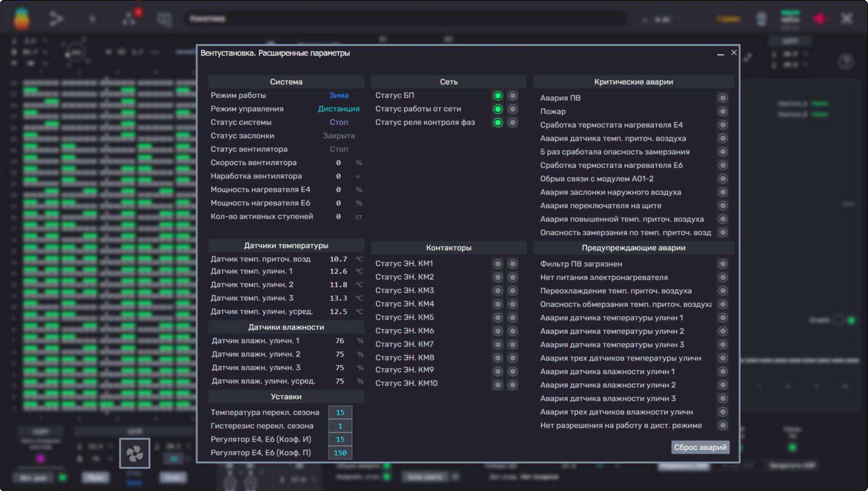Click the fan icon tile
Image resolution: width=868 pixels, height=491 pixels.
[x=135, y=453]
